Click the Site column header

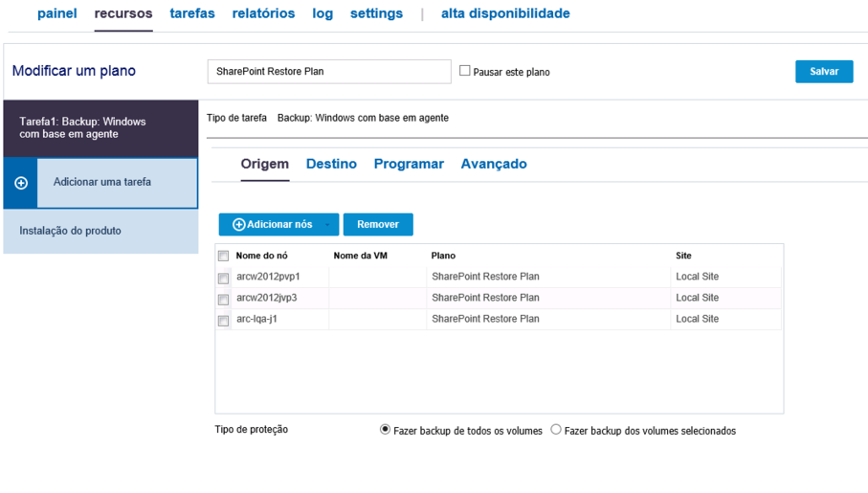tap(683, 256)
